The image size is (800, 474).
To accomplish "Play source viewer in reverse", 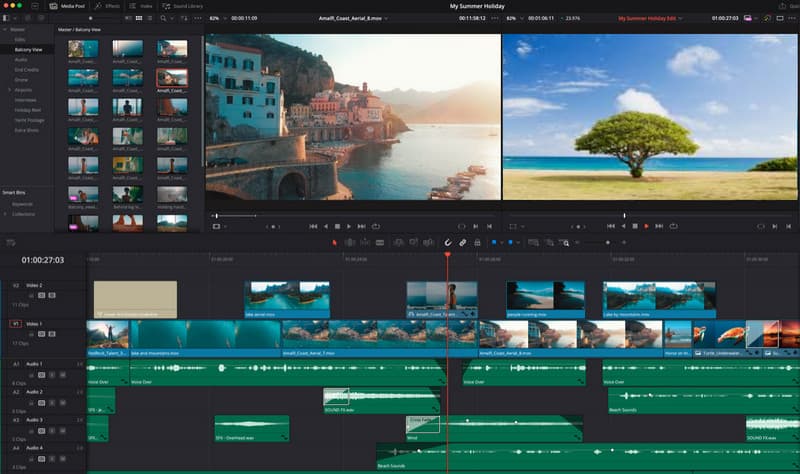I will (326, 227).
